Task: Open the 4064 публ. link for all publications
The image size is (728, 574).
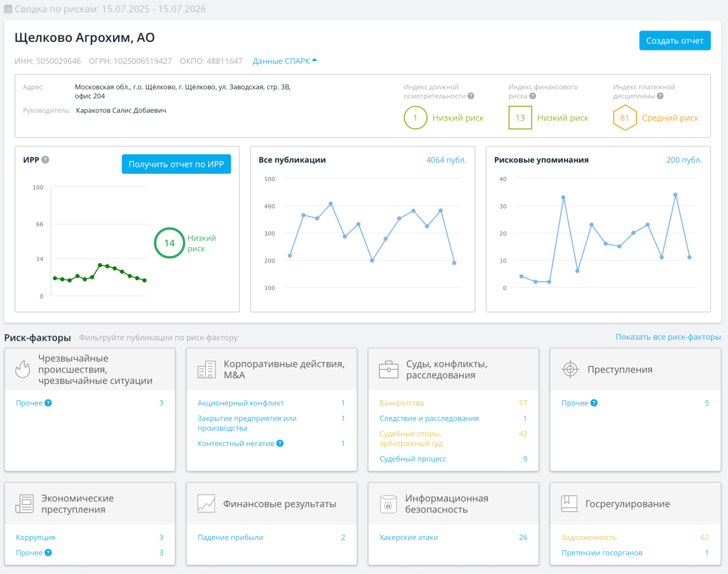Action: [x=446, y=160]
